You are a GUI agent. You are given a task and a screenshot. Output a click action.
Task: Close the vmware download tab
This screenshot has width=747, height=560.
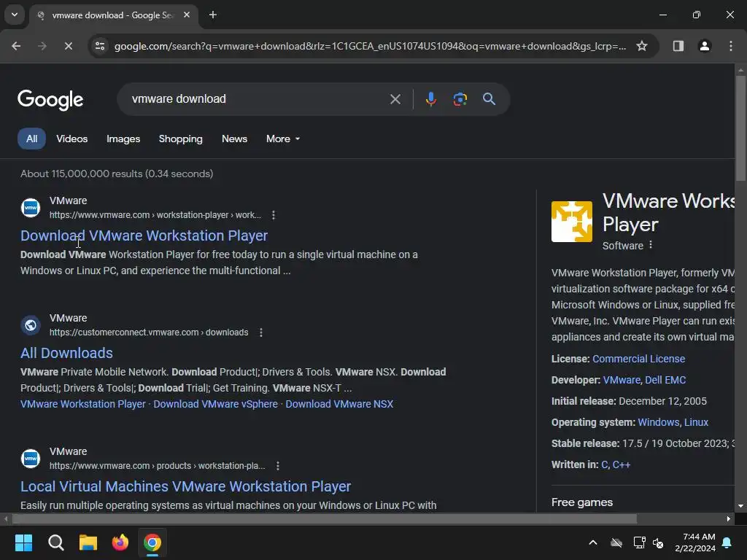click(187, 15)
